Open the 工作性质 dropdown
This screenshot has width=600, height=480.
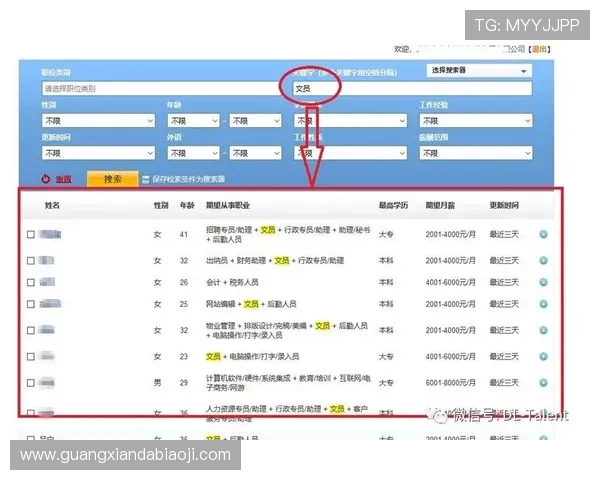coord(350,153)
